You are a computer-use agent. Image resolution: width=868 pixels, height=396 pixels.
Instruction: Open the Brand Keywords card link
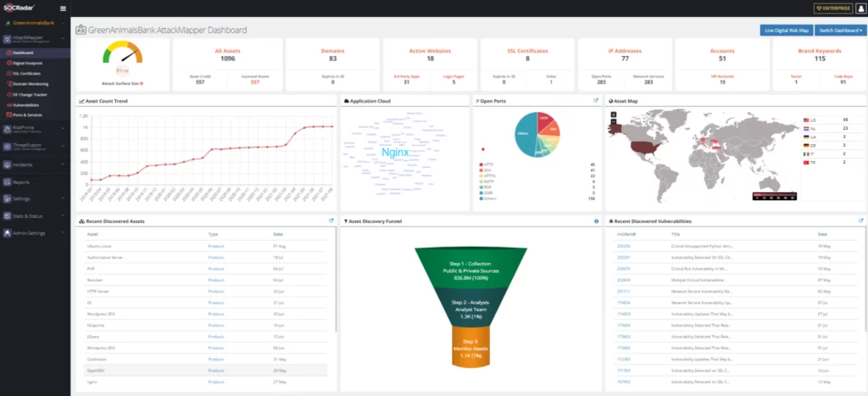[x=820, y=51]
